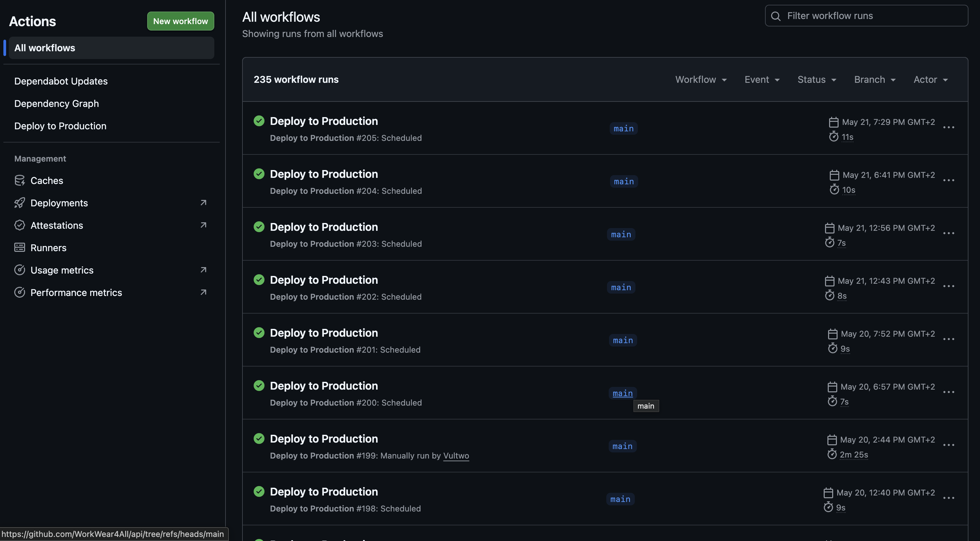
Task: Click the search magnifier icon in filter box
Action: tap(776, 16)
